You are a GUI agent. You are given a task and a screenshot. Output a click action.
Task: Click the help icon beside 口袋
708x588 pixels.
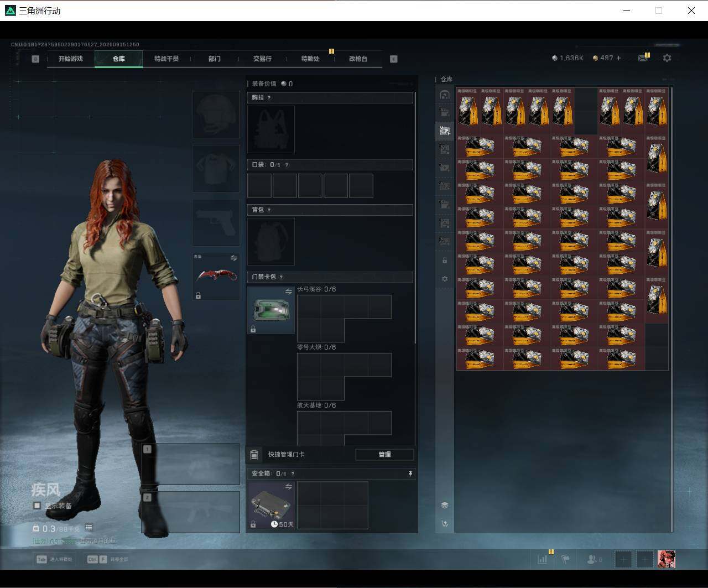[x=287, y=165]
